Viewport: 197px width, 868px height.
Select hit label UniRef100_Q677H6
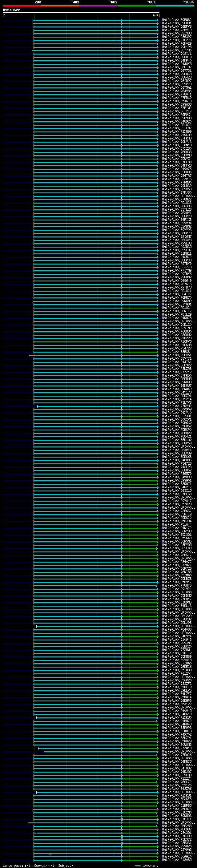coord(176,50)
